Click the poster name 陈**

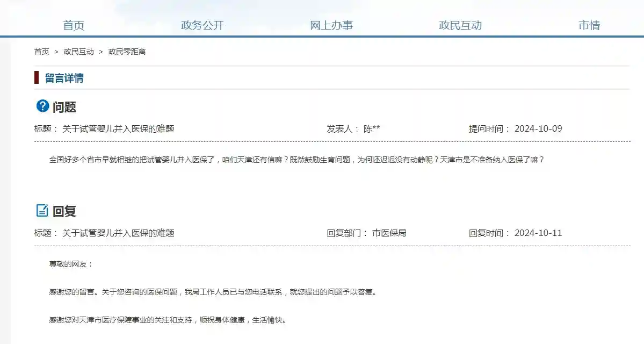[x=372, y=129]
